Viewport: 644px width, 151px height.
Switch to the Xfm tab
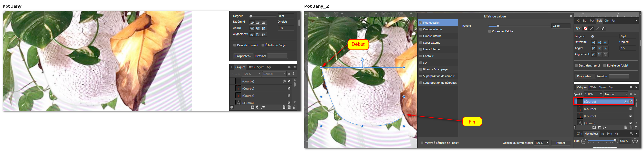[x=579, y=134]
